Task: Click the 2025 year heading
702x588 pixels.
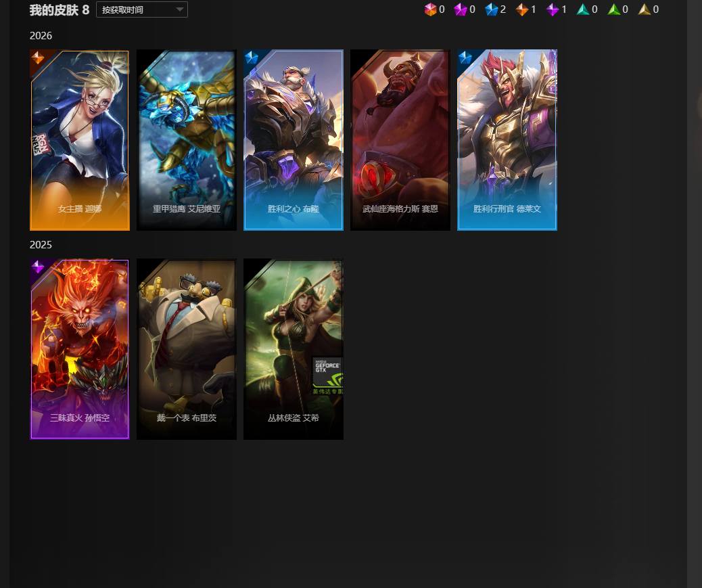Action: coord(41,245)
